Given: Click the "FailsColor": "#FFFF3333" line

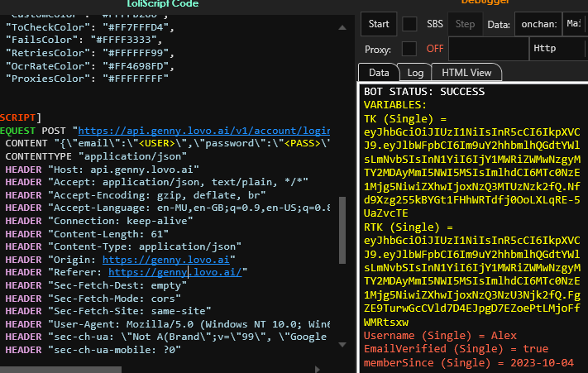Looking at the screenshot, I should pyautogui.click(x=84, y=40).
